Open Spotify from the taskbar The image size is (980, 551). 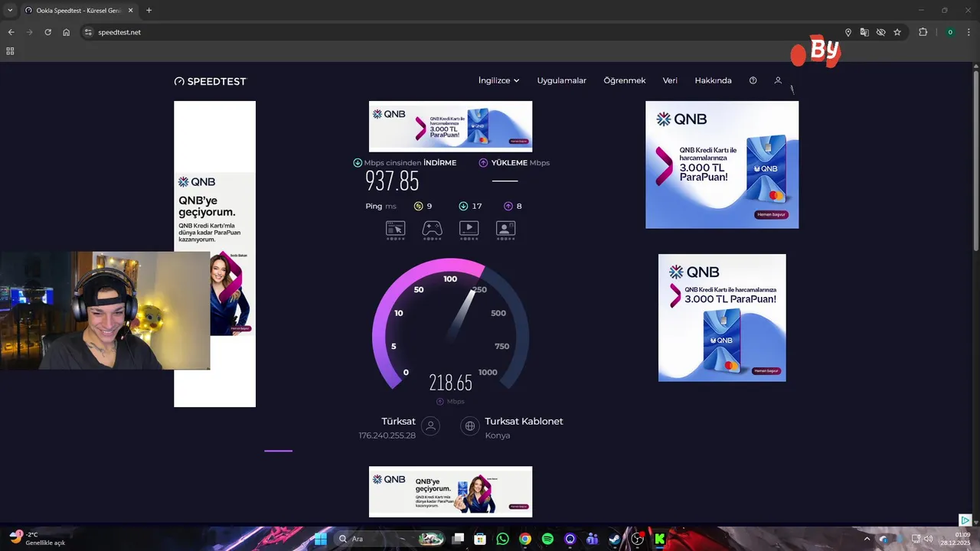point(547,539)
